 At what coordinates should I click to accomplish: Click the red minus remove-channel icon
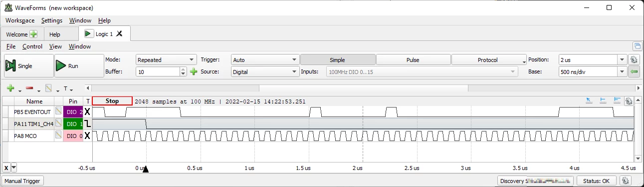[29, 88]
